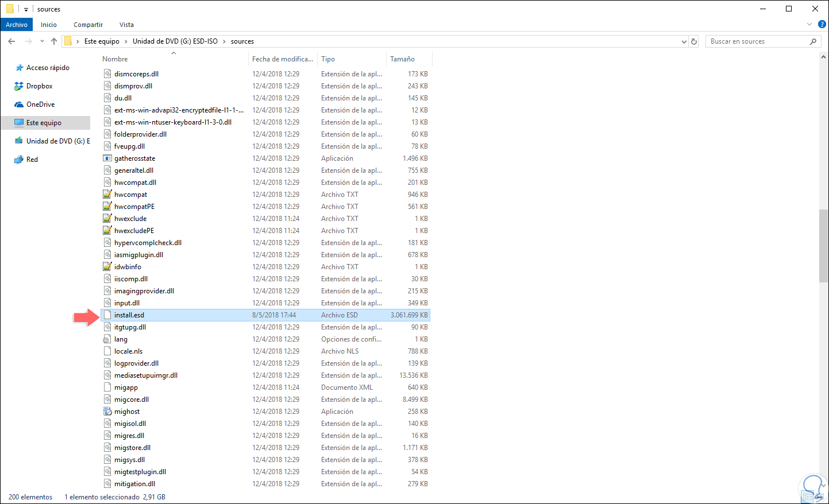829x504 pixels.
Task: Click the Este equipo breadcrumb
Action: click(x=102, y=41)
